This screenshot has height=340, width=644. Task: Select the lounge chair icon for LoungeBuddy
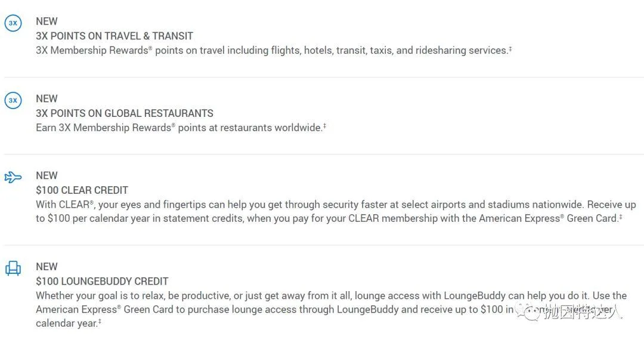(13, 268)
